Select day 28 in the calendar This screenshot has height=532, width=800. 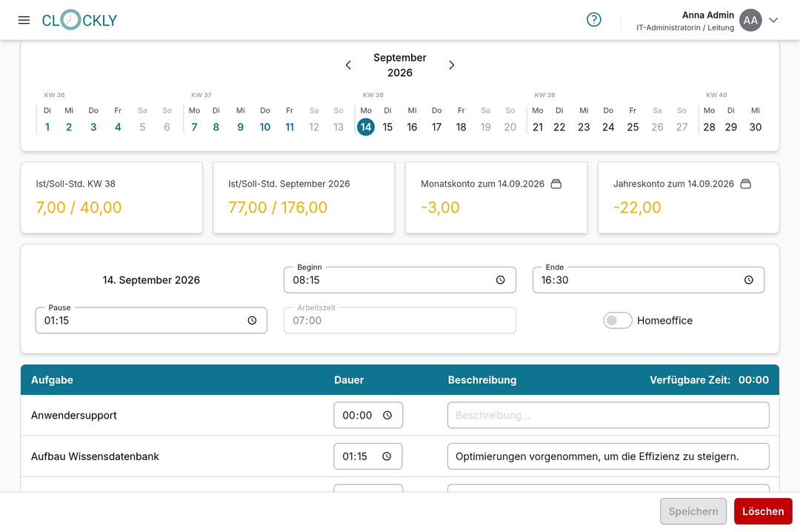pyautogui.click(x=709, y=127)
